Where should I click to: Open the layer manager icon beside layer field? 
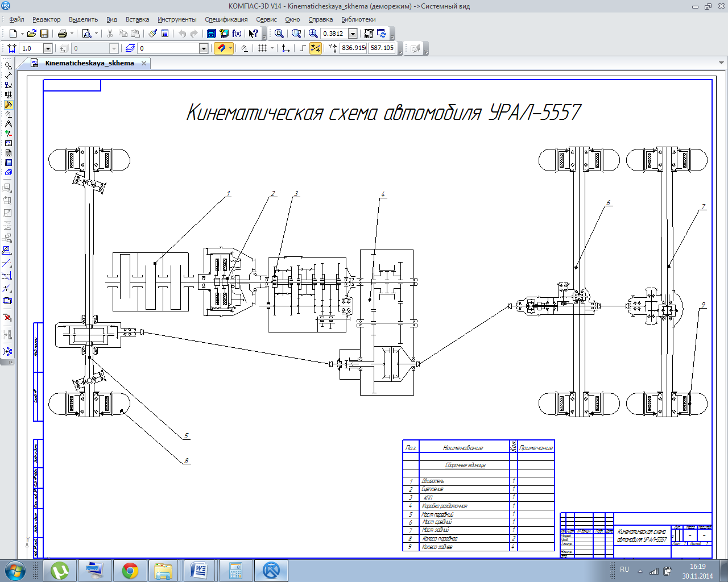point(130,48)
